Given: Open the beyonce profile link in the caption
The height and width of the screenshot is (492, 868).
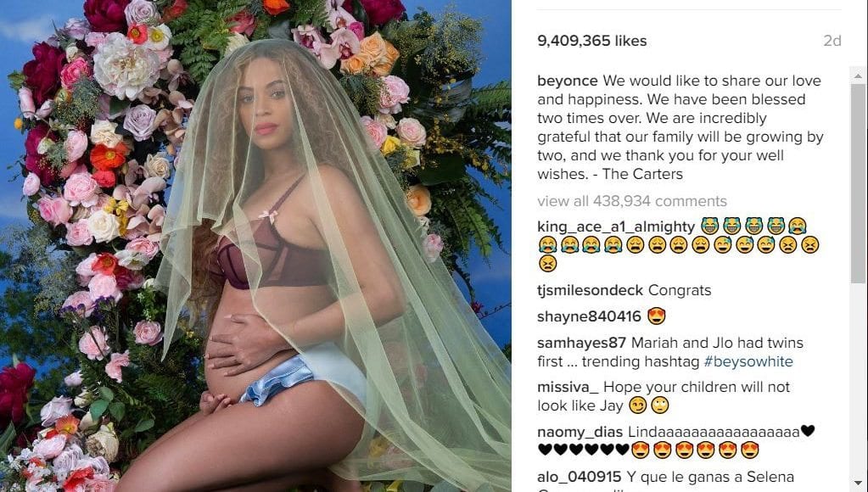Looking at the screenshot, I should (x=568, y=81).
